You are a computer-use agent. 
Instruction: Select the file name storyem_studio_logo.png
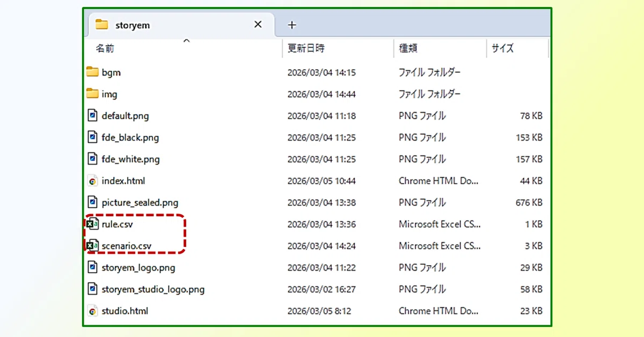153,289
